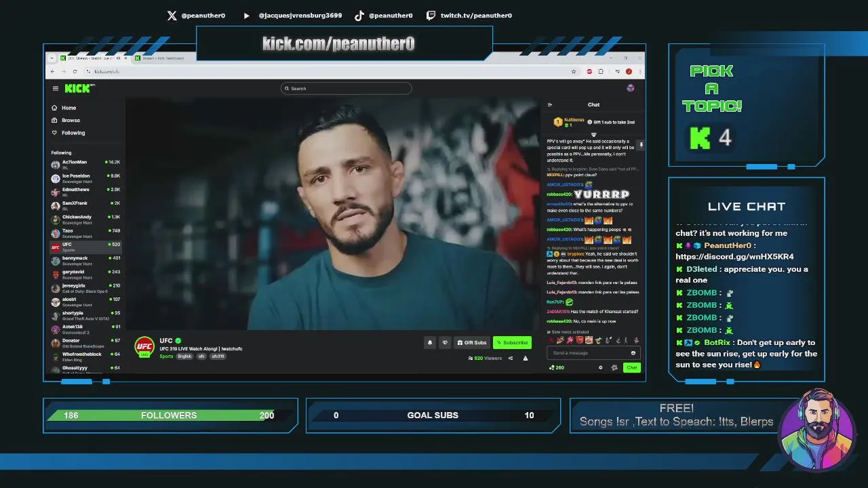
Task: Open the Kick hamburger menu
Action: pos(56,88)
